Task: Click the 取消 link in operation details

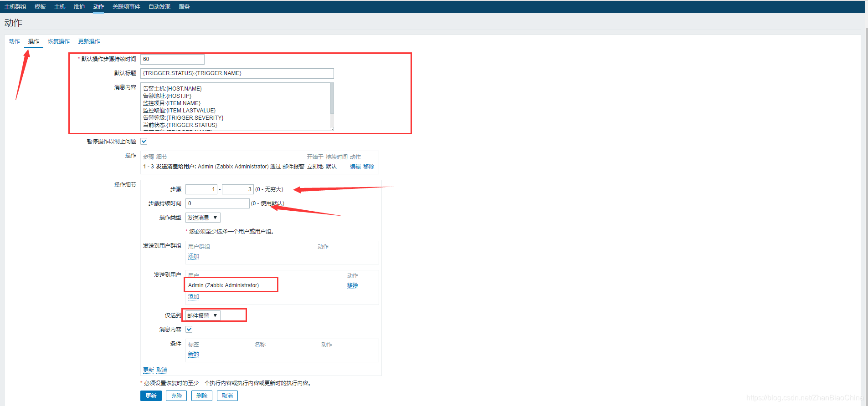Action: [x=162, y=370]
